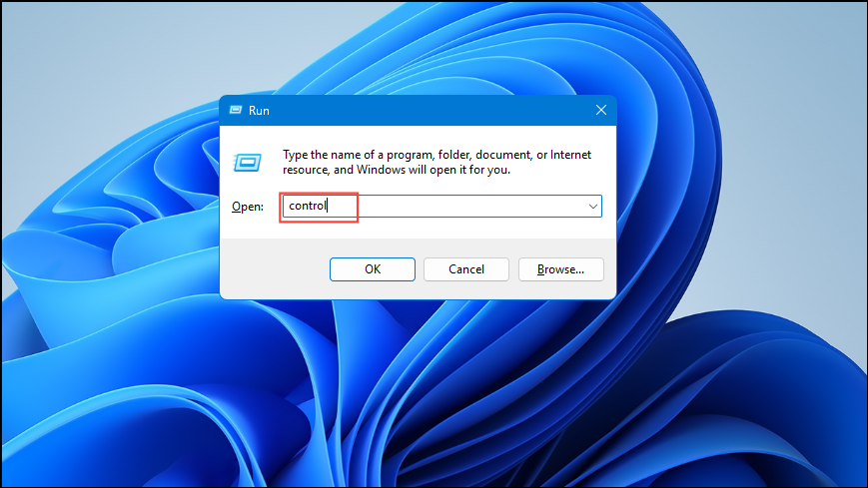Click the Open: label
This screenshot has width=868, height=488.
pyautogui.click(x=248, y=207)
